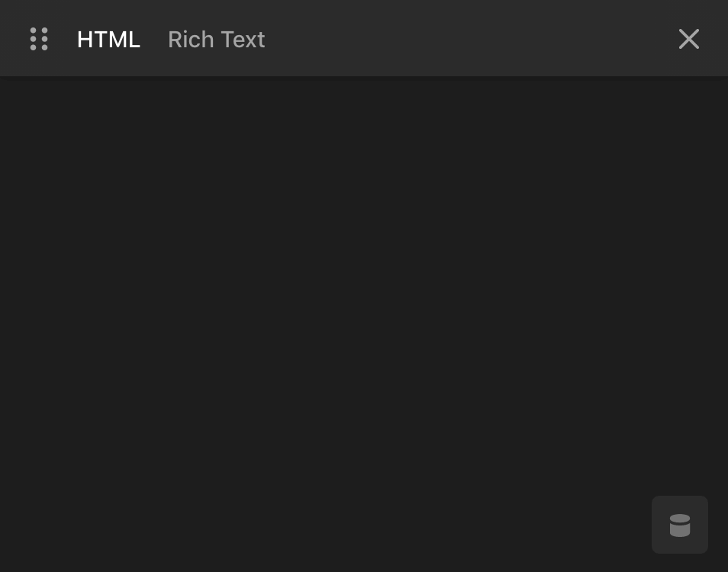
Task: Choose the Rich Text editing mode
Action: click(216, 39)
